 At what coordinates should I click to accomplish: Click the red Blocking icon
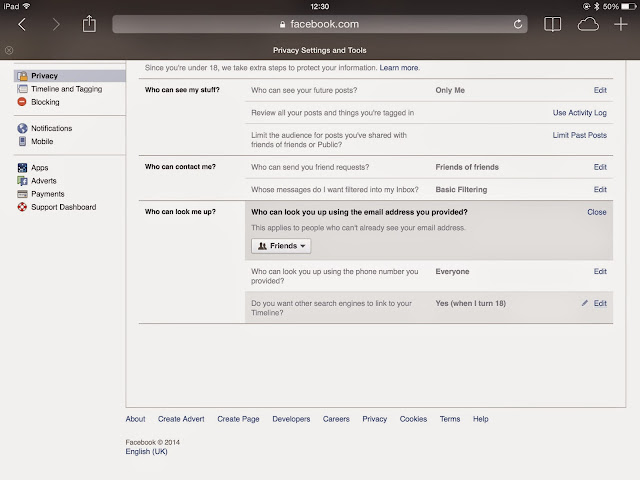(x=22, y=102)
